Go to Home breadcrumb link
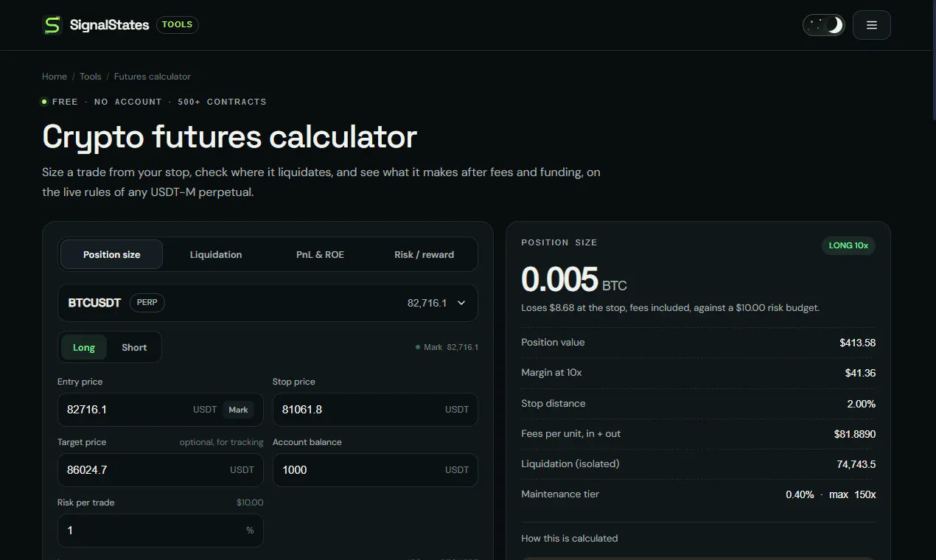 pyautogui.click(x=55, y=77)
